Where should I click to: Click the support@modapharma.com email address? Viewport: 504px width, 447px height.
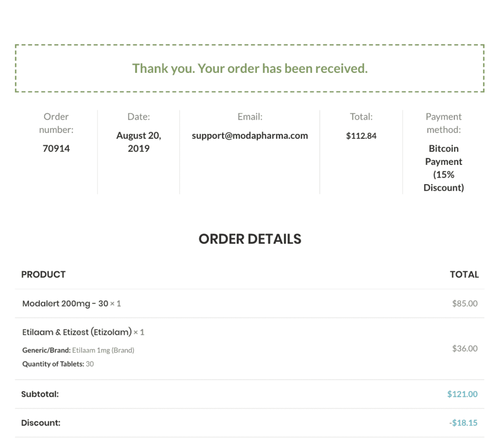click(x=250, y=136)
